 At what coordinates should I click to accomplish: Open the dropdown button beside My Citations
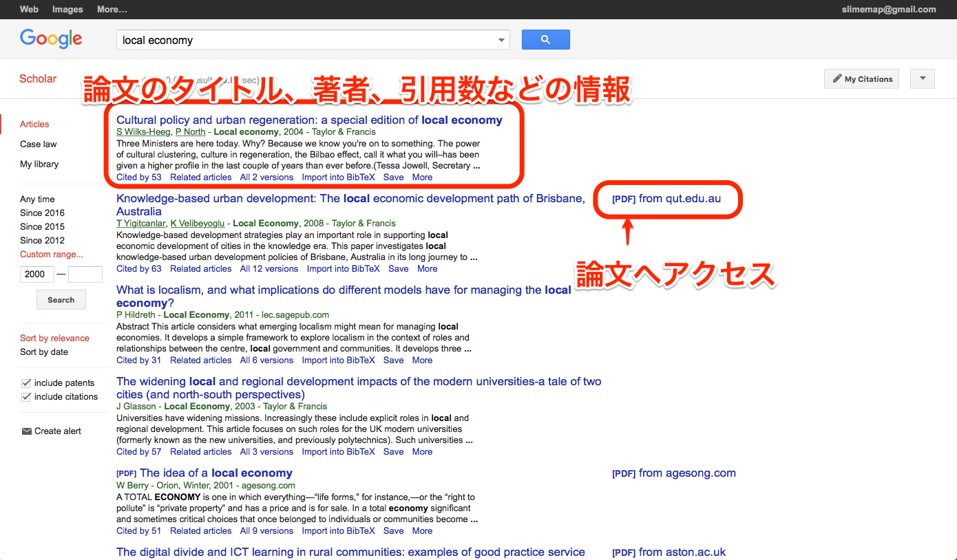tap(922, 78)
